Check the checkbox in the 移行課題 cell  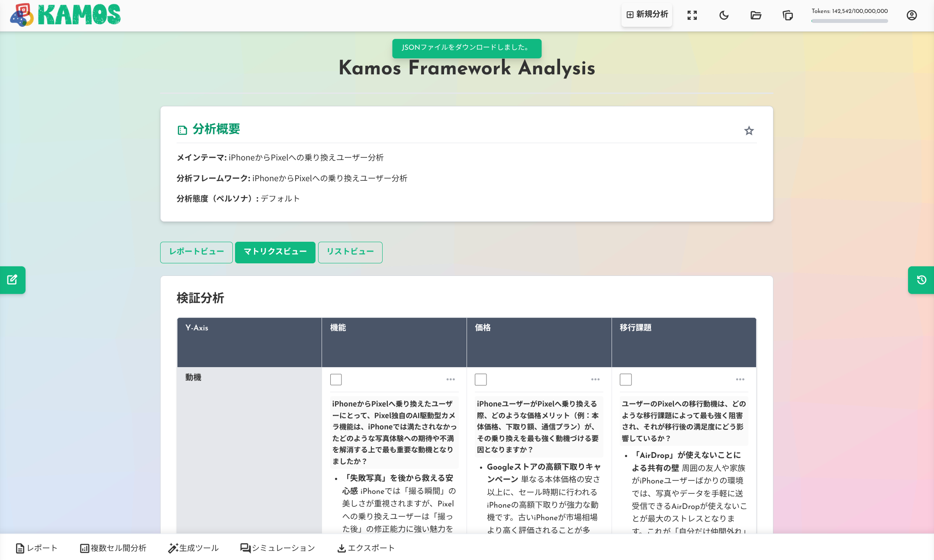pyautogui.click(x=626, y=379)
